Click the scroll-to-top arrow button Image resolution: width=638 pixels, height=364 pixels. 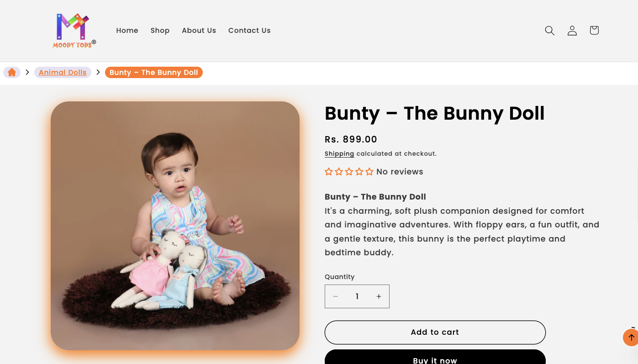pyautogui.click(x=631, y=338)
